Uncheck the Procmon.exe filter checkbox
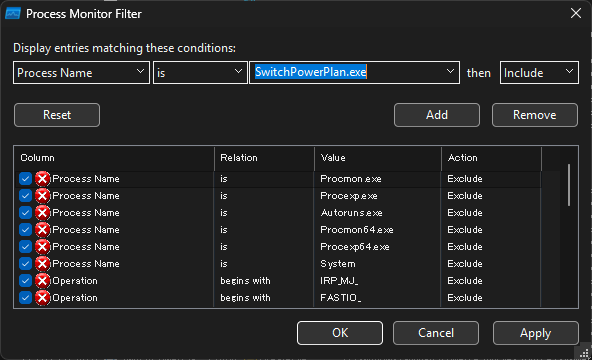Image resolution: width=592 pixels, height=360 pixels. pyautogui.click(x=25, y=178)
